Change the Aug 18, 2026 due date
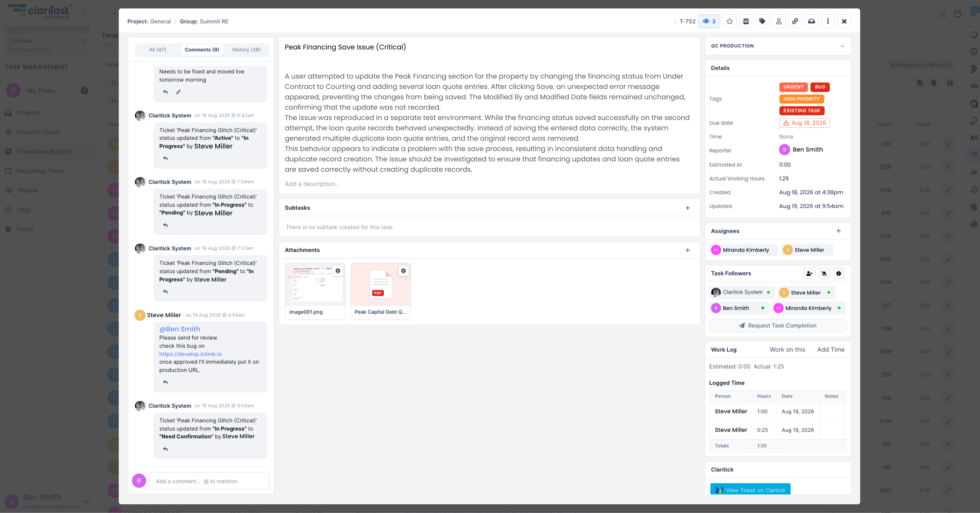 pyautogui.click(x=804, y=123)
